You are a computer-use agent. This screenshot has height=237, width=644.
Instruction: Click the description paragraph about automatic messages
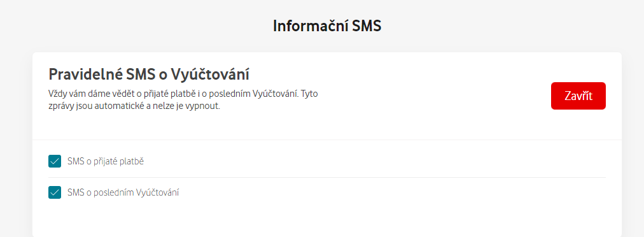[x=183, y=100]
